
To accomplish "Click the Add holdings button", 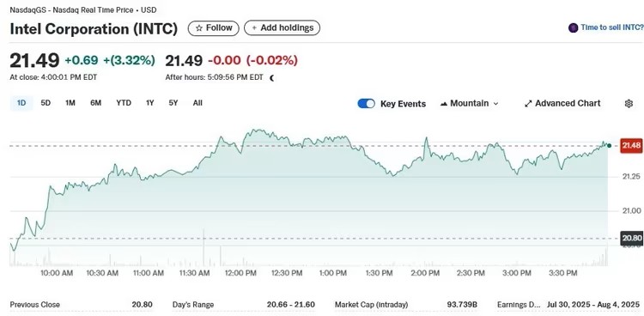I will [283, 28].
